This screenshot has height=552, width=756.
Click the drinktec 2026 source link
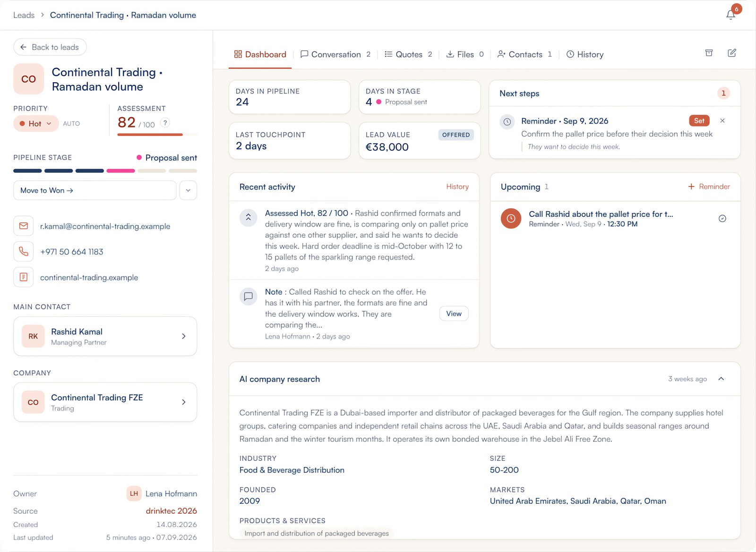[x=172, y=511]
